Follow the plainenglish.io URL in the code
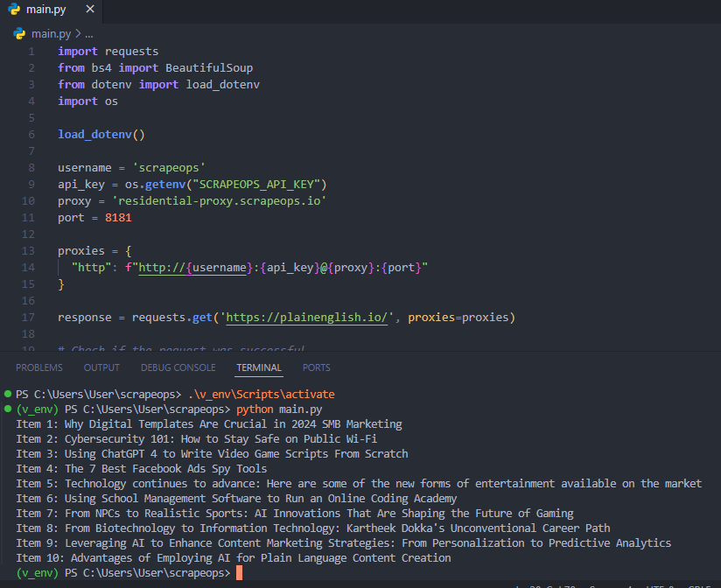The height and width of the screenshot is (588, 721). click(306, 318)
